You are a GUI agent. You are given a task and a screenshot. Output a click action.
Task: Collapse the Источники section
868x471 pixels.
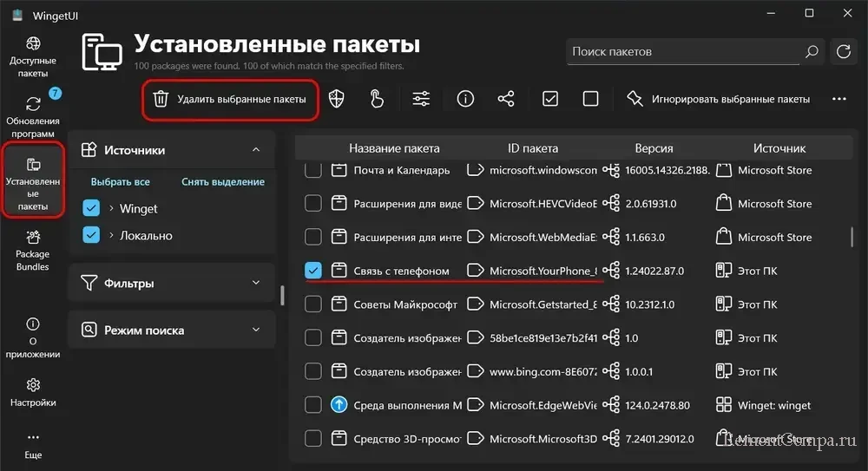pos(256,150)
